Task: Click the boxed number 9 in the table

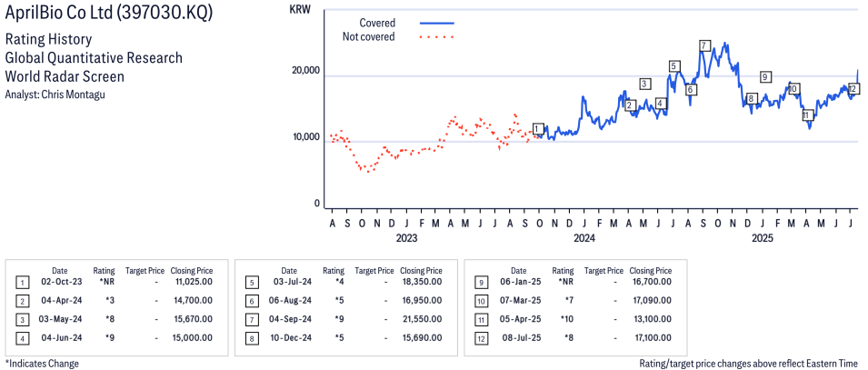Action: [481, 283]
